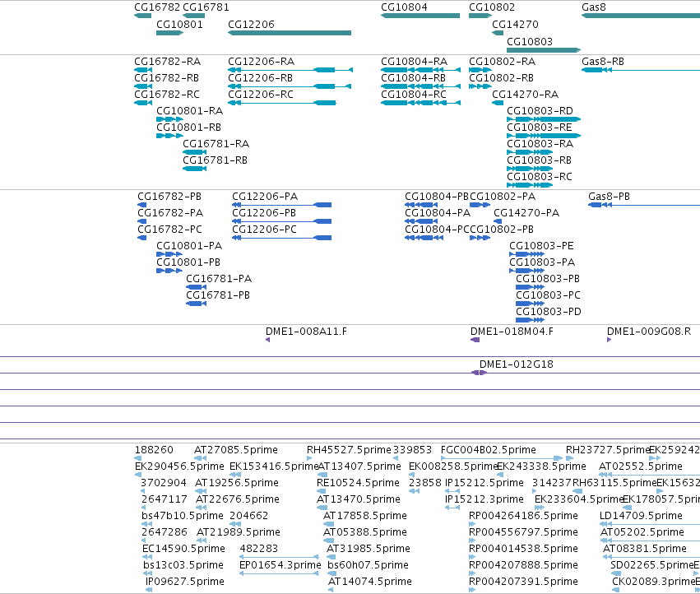Select the CG10803 gene feature
The height and width of the screenshot is (594, 700).
click(x=544, y=50)
